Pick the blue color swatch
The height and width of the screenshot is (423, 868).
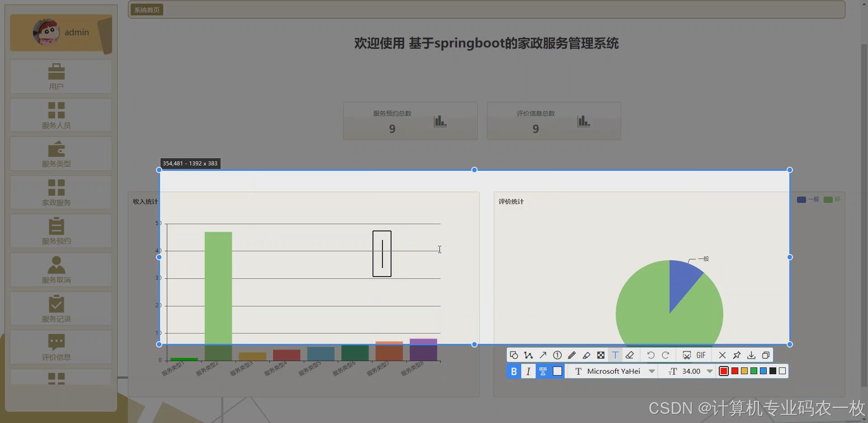[764, 371]
